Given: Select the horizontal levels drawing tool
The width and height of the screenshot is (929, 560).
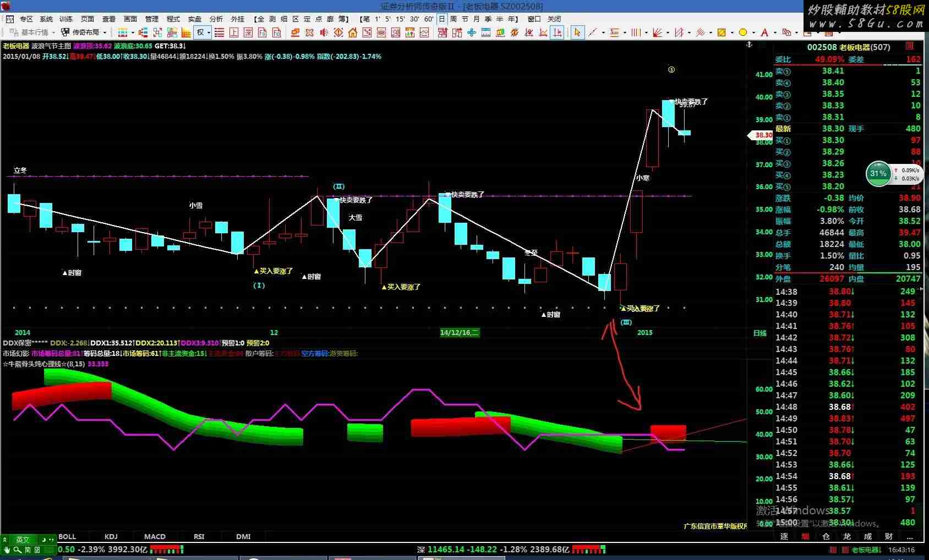Looking at the screenshot, I should 614,32.
